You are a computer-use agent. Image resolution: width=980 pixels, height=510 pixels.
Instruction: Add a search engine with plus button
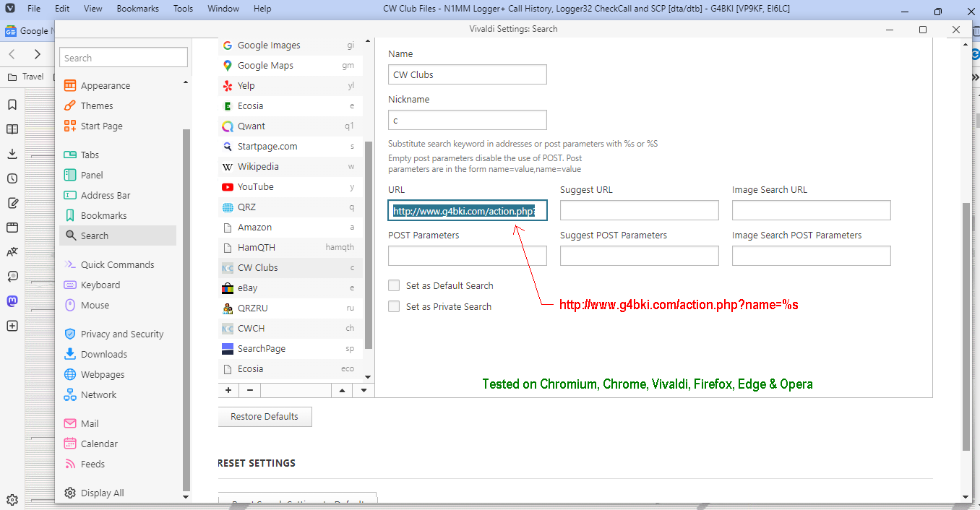pos(228,390)
